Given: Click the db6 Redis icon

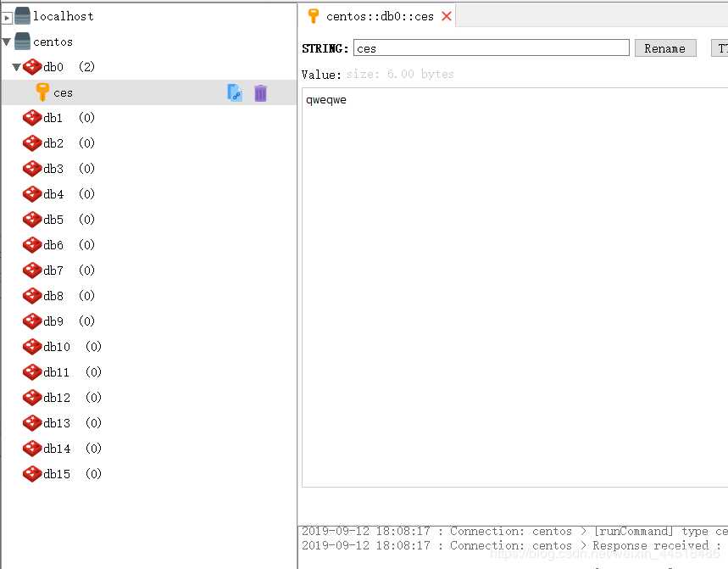Looking at the screenshot, I should 32,245.
